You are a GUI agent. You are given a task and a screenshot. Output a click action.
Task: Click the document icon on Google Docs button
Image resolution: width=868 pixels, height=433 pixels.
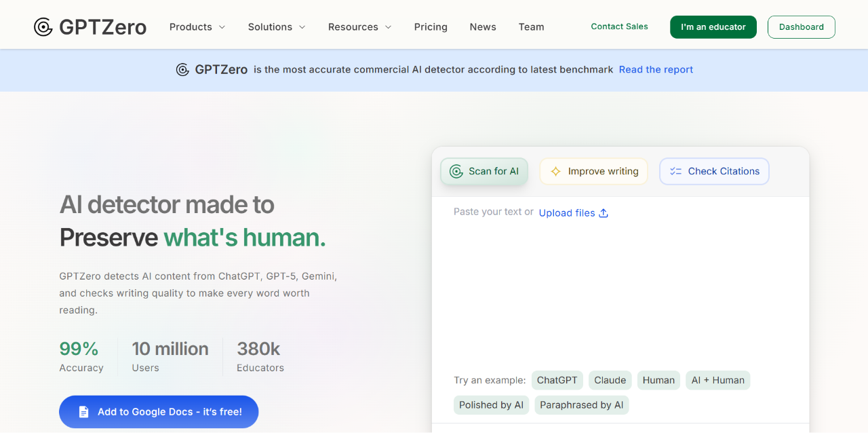click(83, 412)
